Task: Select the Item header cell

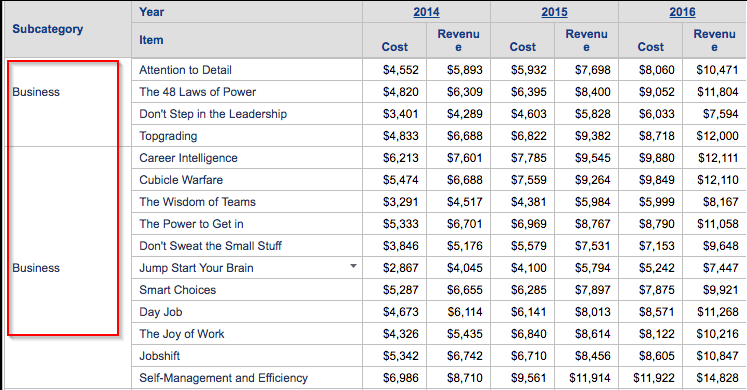Action: point(247,40)
